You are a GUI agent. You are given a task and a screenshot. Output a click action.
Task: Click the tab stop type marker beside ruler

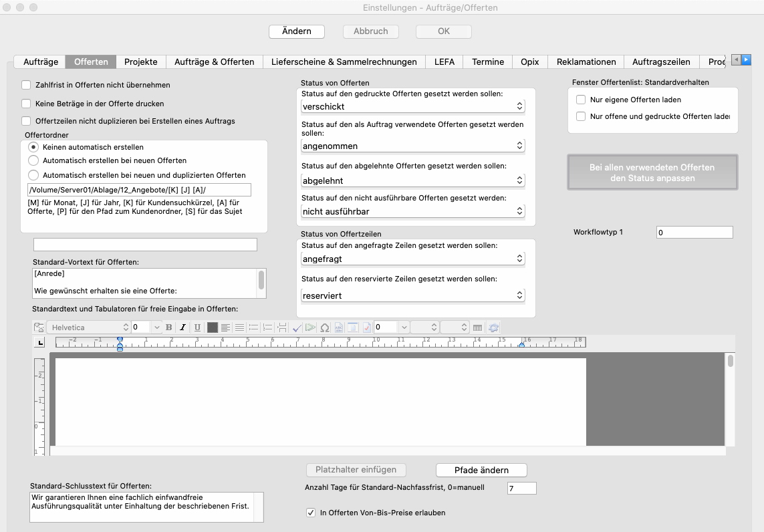40,342
